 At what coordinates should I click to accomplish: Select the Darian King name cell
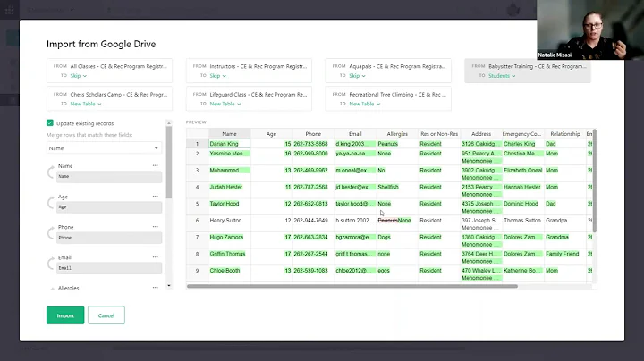229,144
